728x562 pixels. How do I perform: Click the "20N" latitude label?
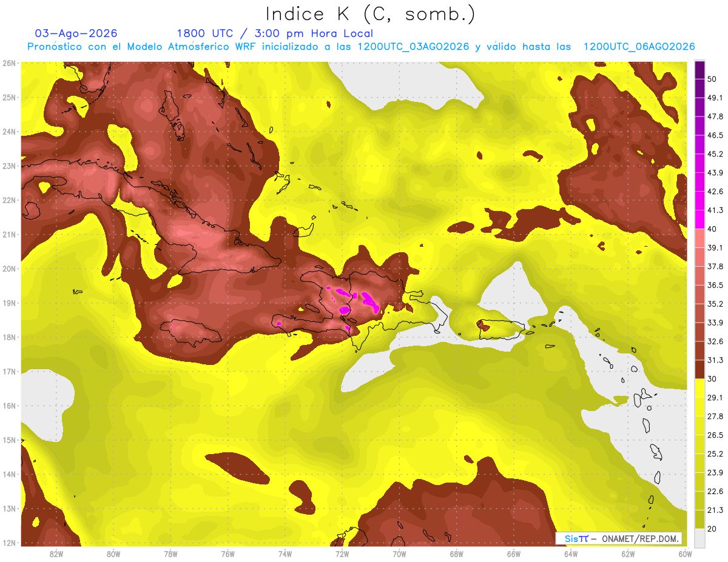pyautogui.click(x=8, y=269)
